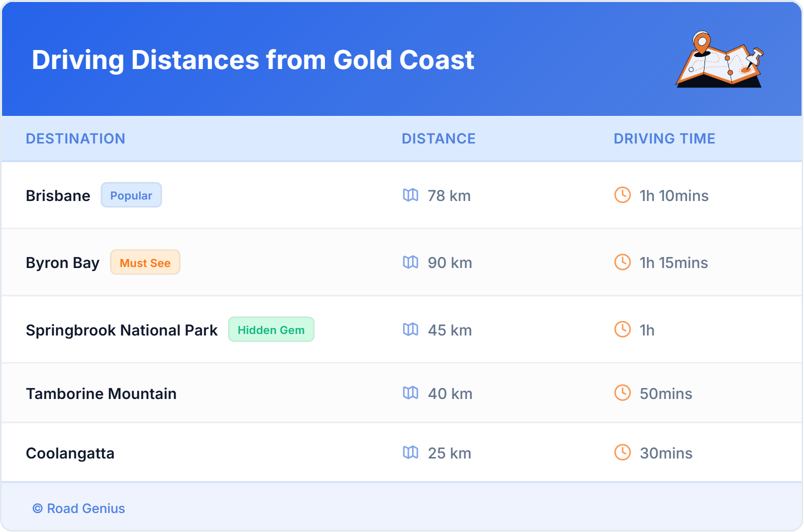Click the clock icon in Springbrook row
The width and height of the screenshot is (804, 532).
pos(622,329)
